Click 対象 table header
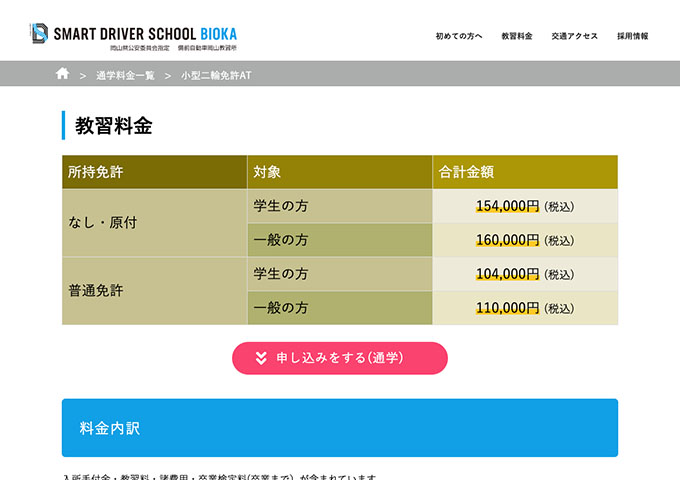The width and height of the screenshot is (680, 480). (x=340, y=172)
